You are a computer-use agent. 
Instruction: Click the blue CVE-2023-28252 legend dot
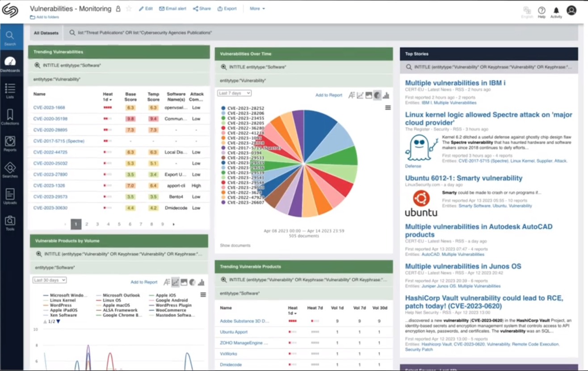(x=223, y=108)
